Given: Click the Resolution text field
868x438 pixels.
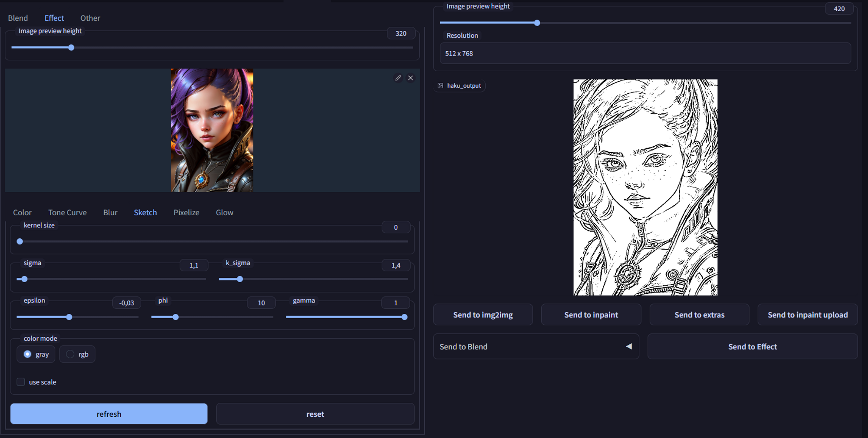Looking at the screenshot, I should [x=645, y=53].
